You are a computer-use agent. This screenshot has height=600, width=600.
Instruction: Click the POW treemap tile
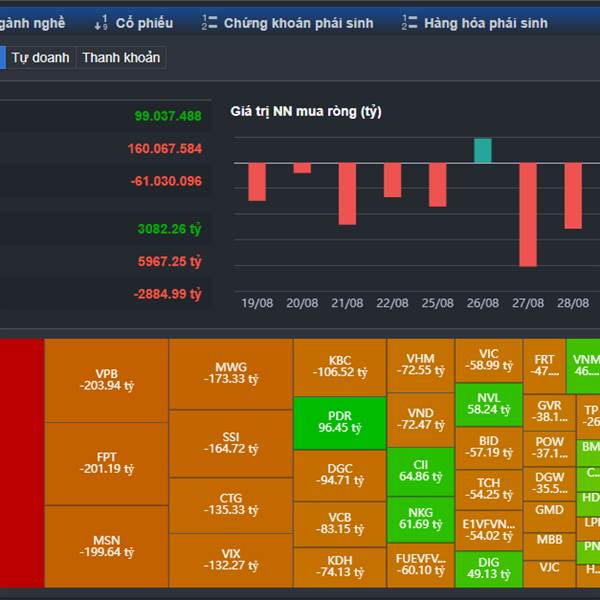click(x=549, y=449)
